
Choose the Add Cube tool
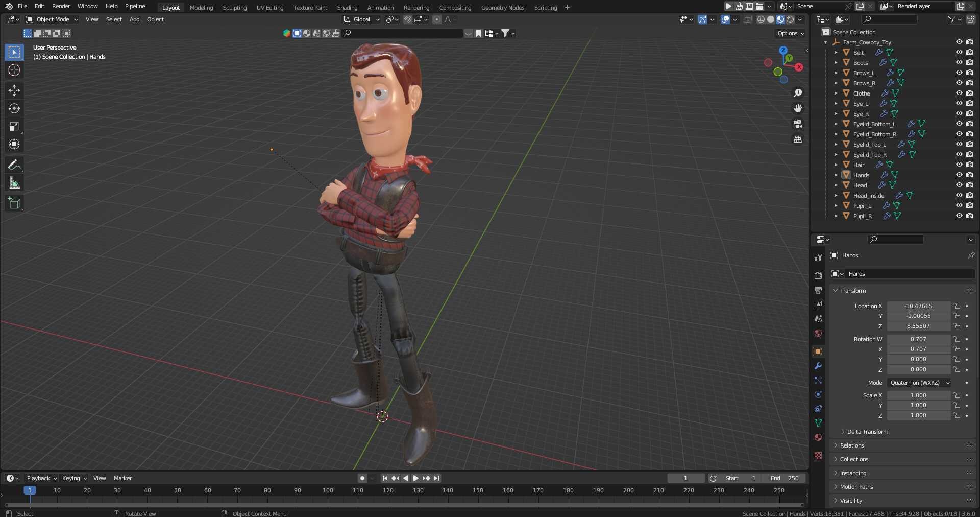[14, 203]
